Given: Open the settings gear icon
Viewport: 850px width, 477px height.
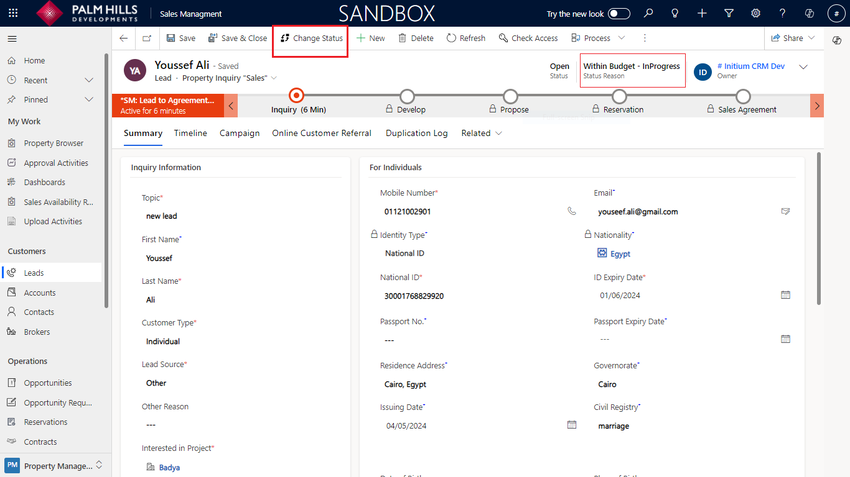Looking at the screenshot, I should coord(755,14).
